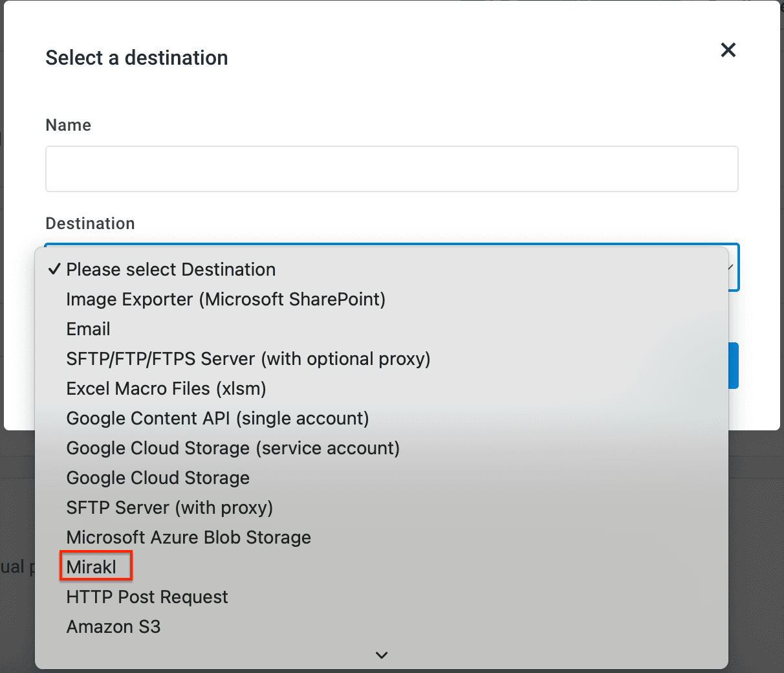Select Google Content API (single account)

click(x=217, y=418)
